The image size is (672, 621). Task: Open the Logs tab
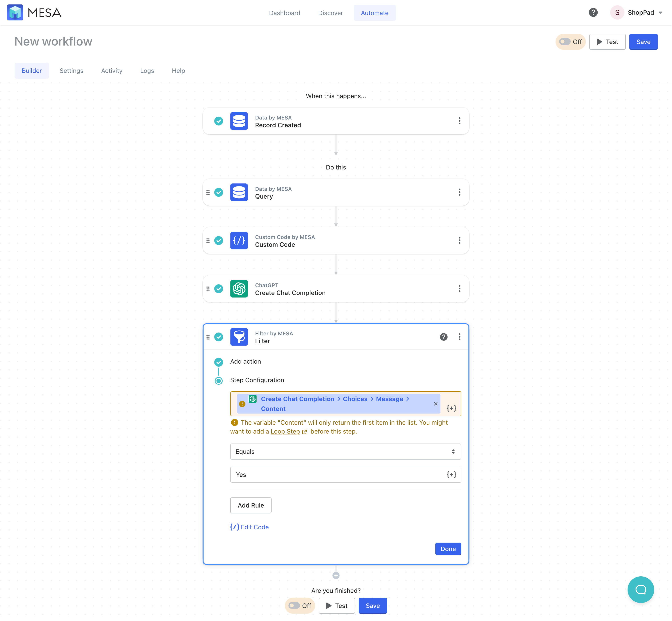(147, 71)
